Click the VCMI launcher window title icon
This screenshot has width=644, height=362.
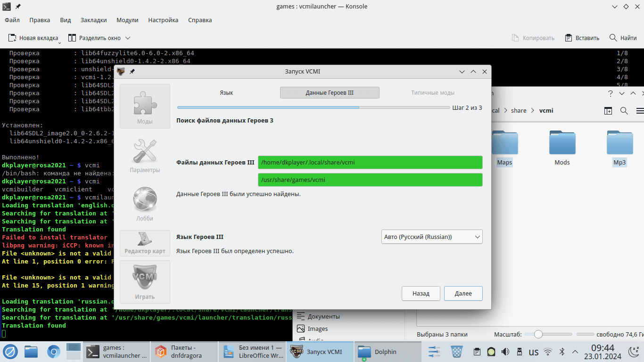point(121,72)
